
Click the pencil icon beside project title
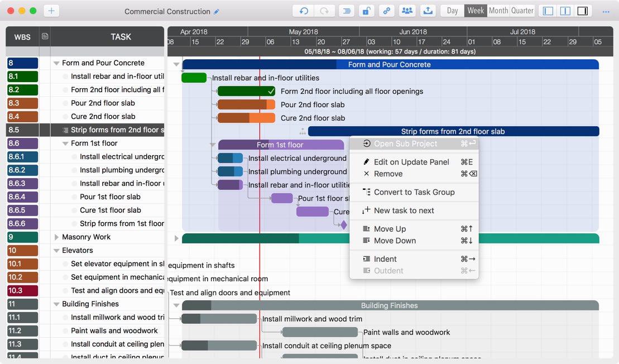(x=217, y=12)
